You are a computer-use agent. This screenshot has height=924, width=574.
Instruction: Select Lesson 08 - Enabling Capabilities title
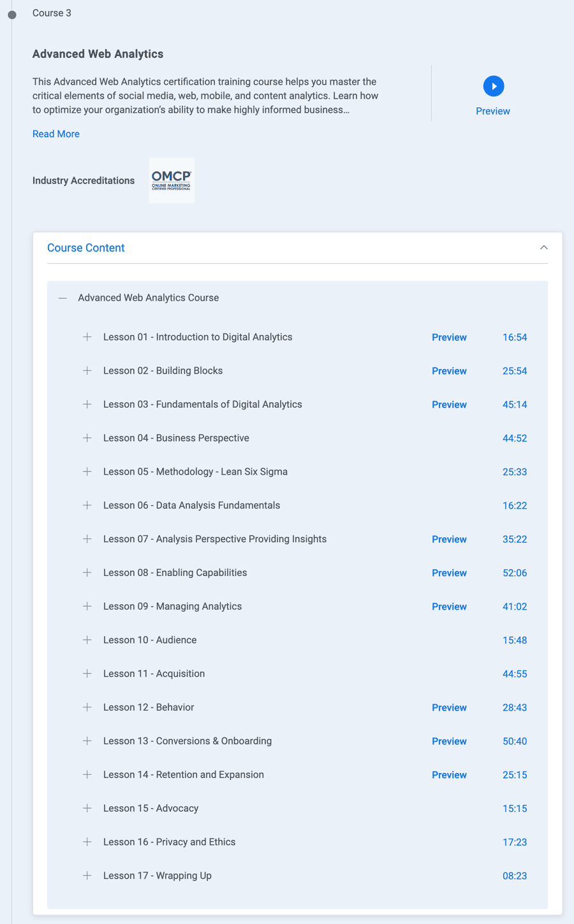[175, 573]
